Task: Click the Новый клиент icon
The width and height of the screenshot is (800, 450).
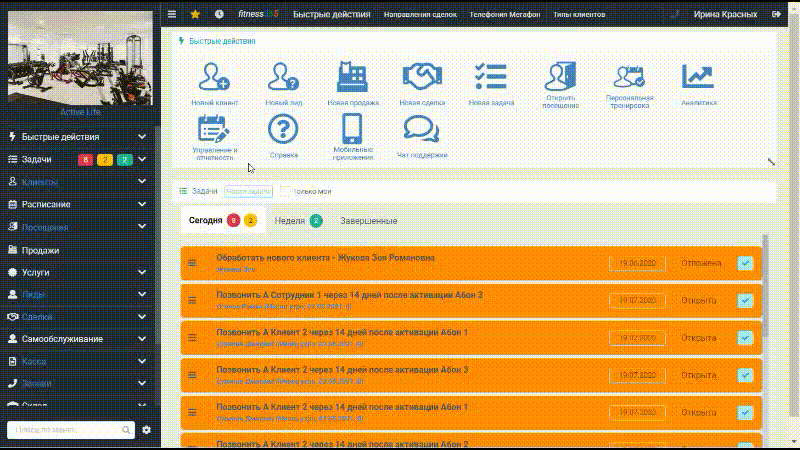Action: coord(214,77)
